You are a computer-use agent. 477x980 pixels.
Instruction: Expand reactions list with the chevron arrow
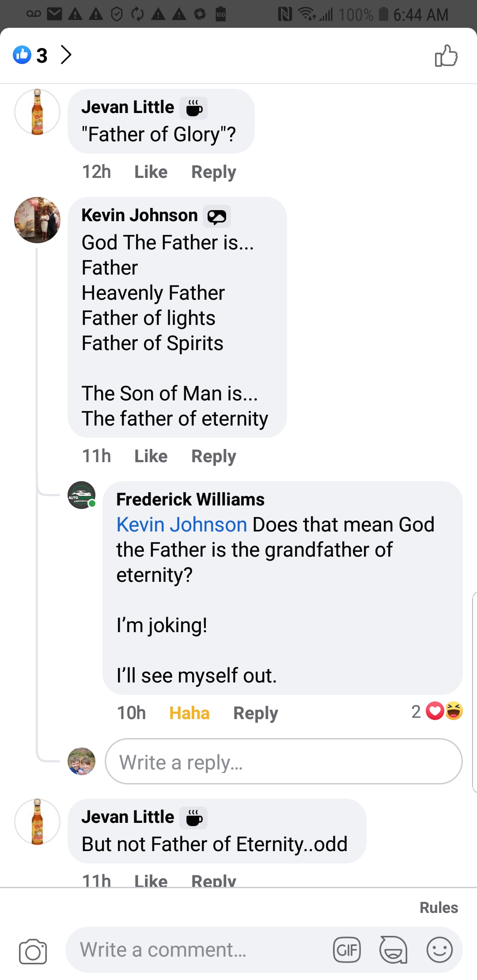click(x=66, y=55)
